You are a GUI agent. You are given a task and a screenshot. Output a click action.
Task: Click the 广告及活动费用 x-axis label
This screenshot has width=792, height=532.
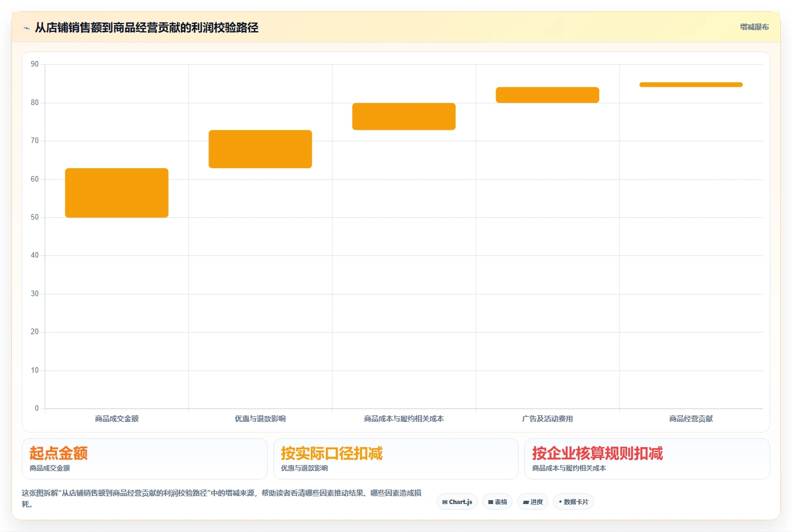pos(548,419)
